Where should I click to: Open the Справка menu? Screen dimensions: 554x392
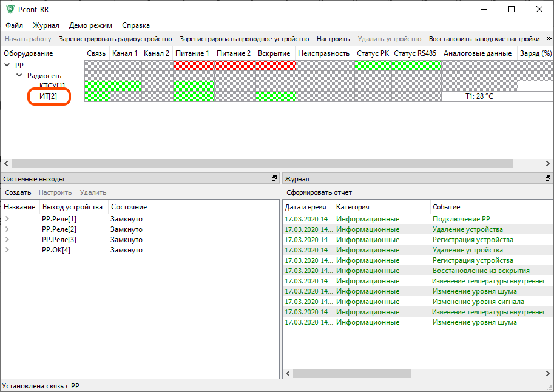136,25
